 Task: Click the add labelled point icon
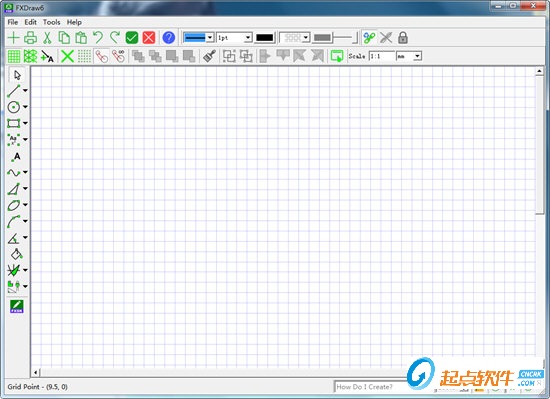click(47, 56)
